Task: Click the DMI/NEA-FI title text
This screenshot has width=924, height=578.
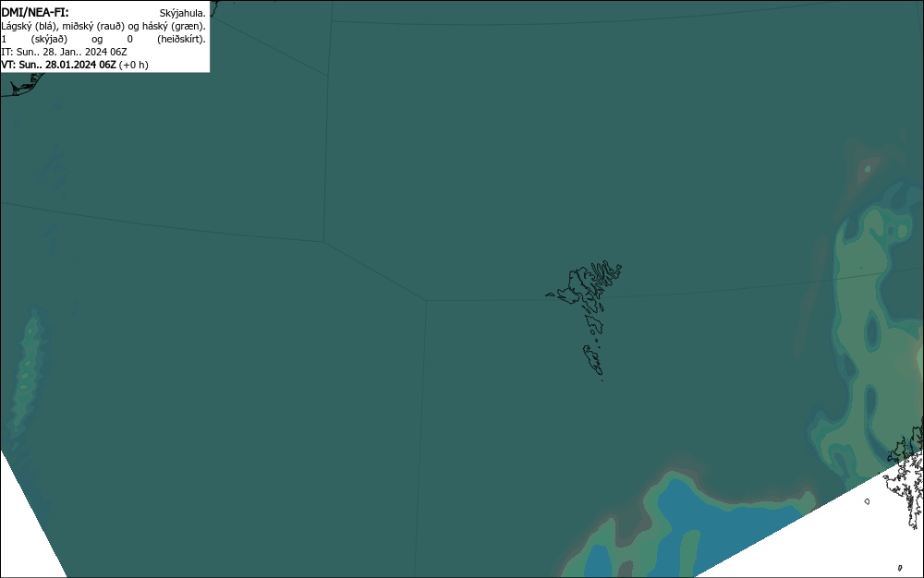Action: click(x=35, y=12)
